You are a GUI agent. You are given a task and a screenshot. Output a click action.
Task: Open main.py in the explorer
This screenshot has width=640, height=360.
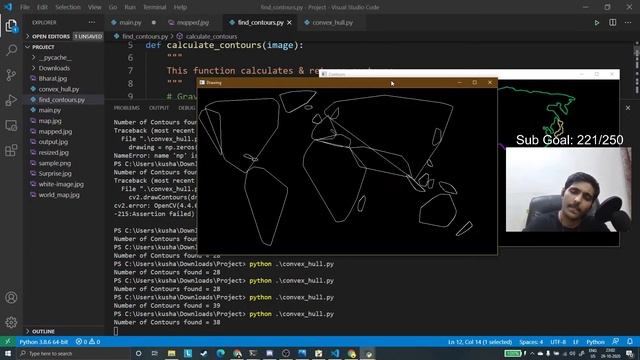pyautogui.click(x=49, y=110)
